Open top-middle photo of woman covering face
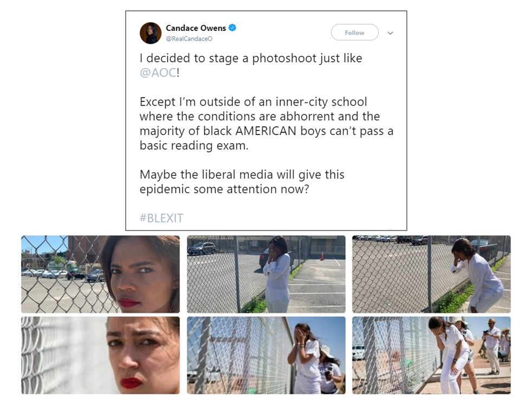Image resolution: width=532 pixels, height=410 pixels. coord(266,274)
